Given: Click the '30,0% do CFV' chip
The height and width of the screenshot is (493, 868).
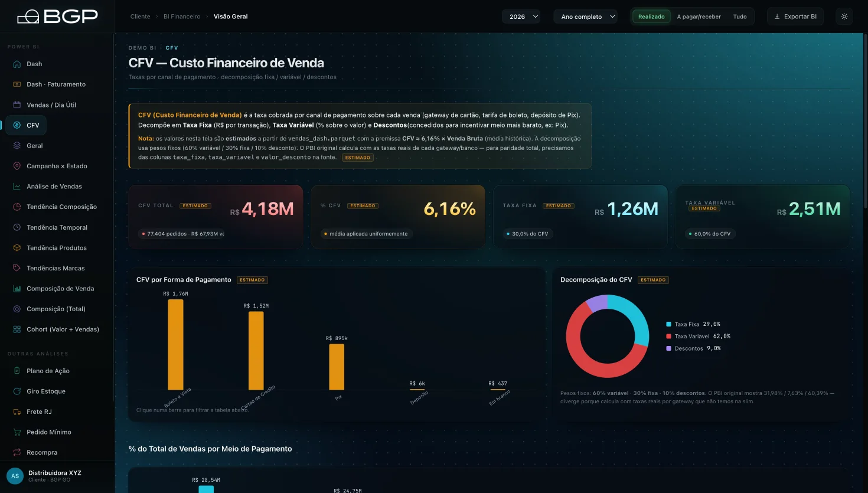Looking at the screenshot, I should click(x=527, y=234).
